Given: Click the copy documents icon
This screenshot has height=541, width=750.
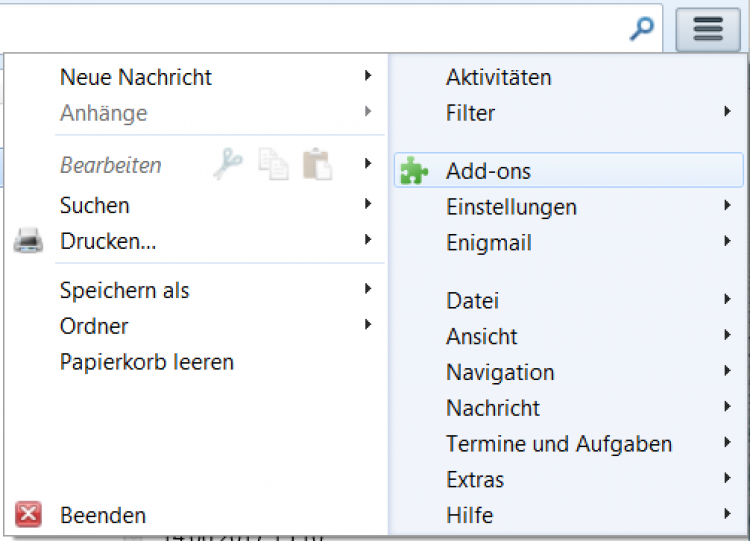Looking at the screenshot, I should (273, 165).
